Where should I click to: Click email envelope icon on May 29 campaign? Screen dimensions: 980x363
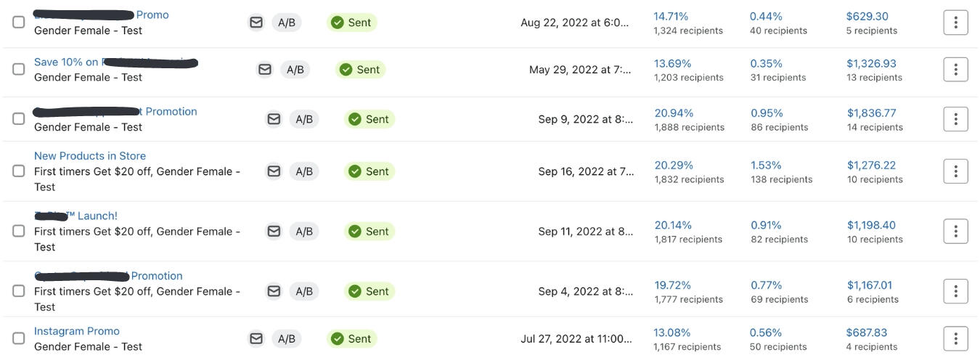tap(265, 70)
